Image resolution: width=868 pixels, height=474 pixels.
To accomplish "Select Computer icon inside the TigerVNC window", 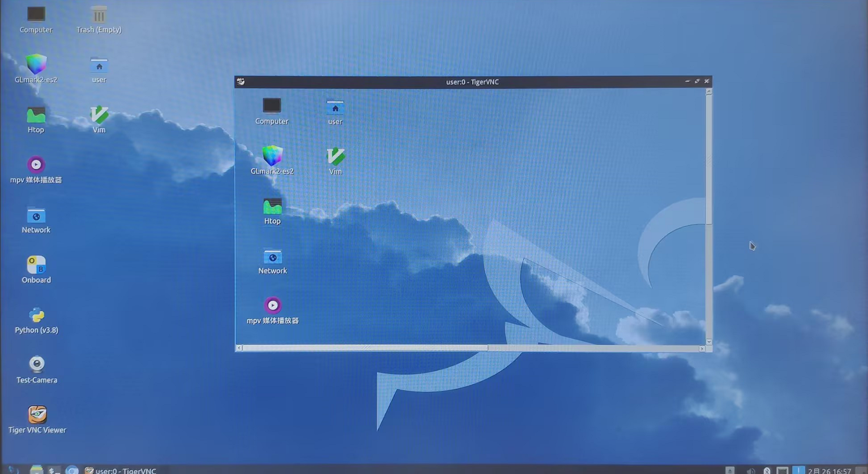I will [x=272, y=111].
